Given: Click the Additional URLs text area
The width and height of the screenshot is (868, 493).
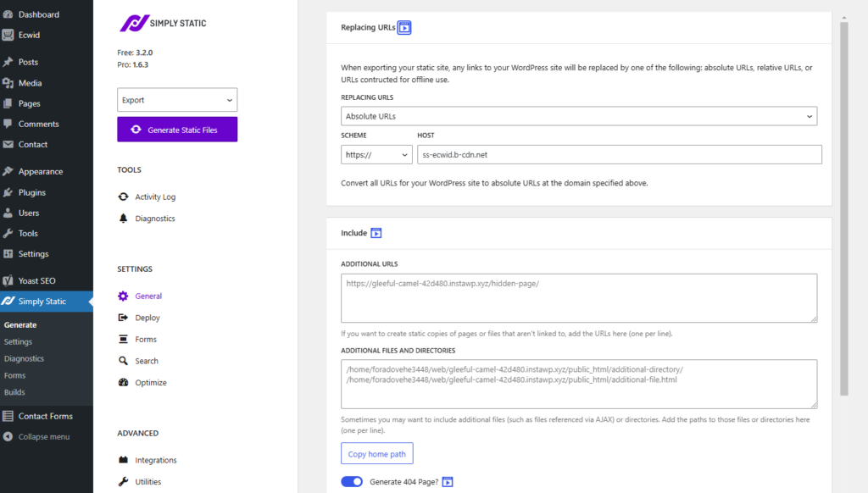Looking at the screenshot, I should coord(578,298).
